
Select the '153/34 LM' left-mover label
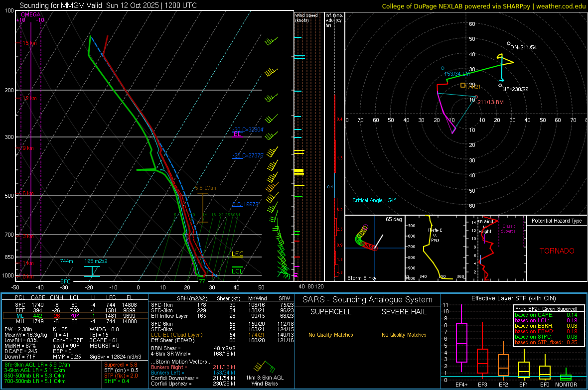click(x=457, y=74)
